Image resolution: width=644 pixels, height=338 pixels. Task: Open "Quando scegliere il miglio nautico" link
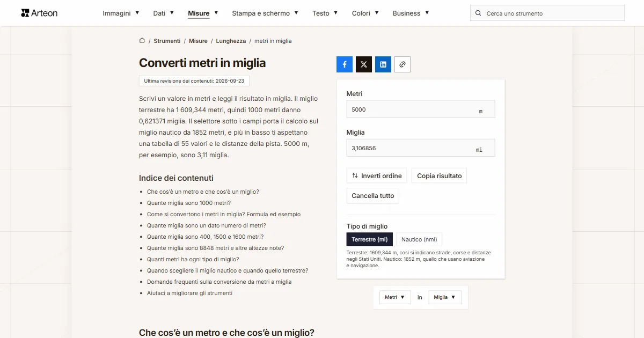pos(228,270)
